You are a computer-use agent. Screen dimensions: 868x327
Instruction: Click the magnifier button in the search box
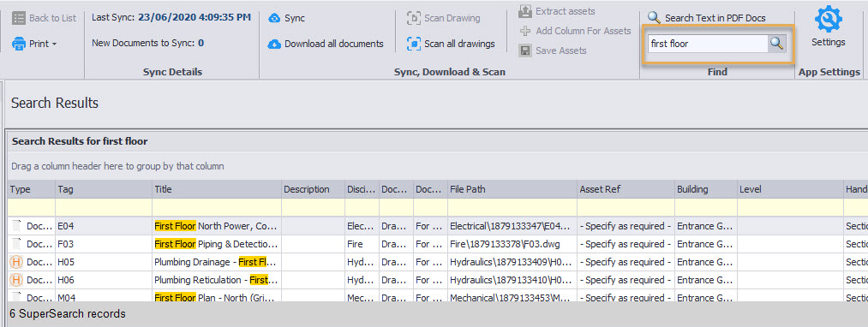(776, 44)
